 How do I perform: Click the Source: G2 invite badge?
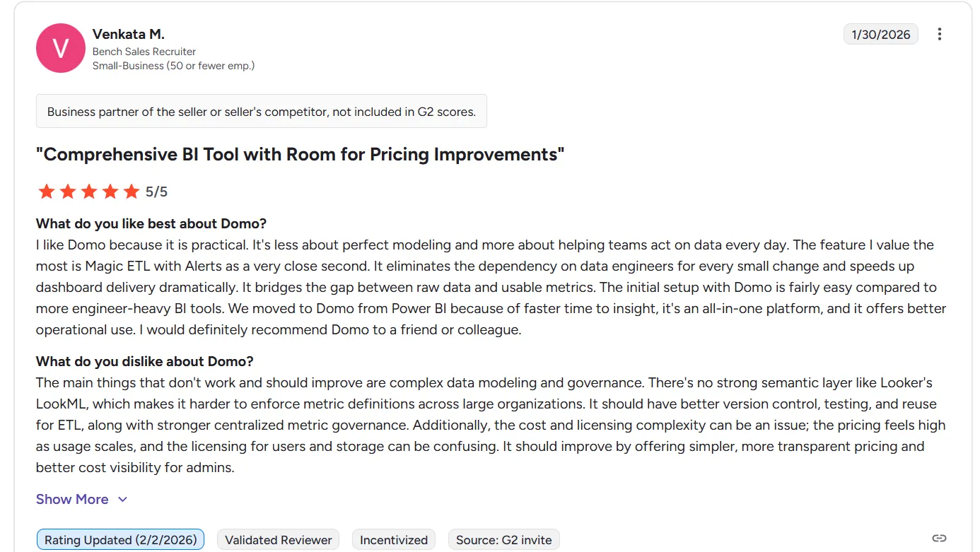(503, 540)
